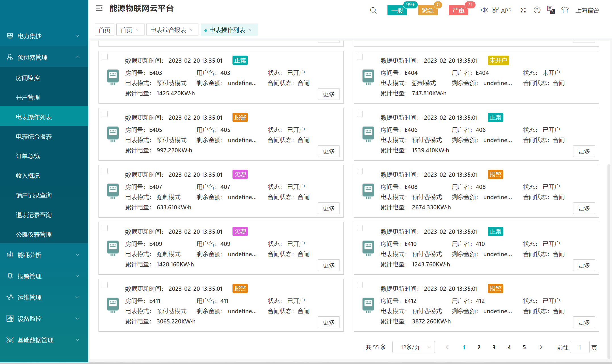
Task: Switch to the 电表综合报表 tab
Action: tap(168, 30)
